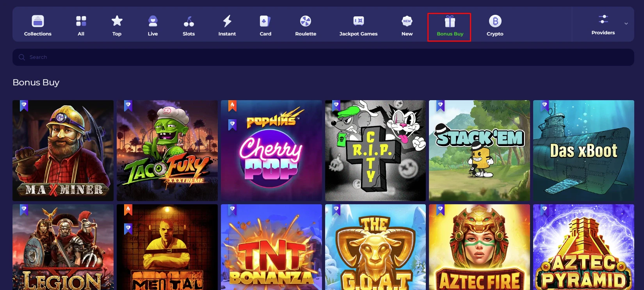
Task: Open the Taco Fury XXXtreme game
Action: [x=167, y=150]
